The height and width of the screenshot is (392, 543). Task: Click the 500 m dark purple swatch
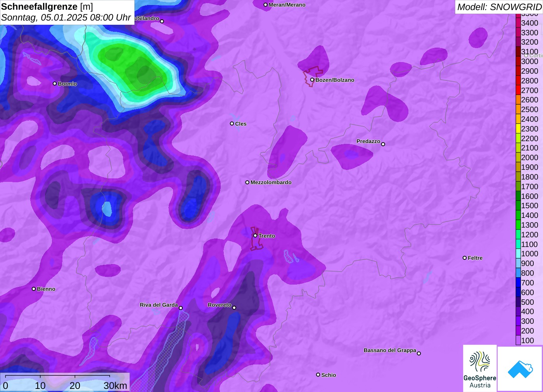click(518, 302)
